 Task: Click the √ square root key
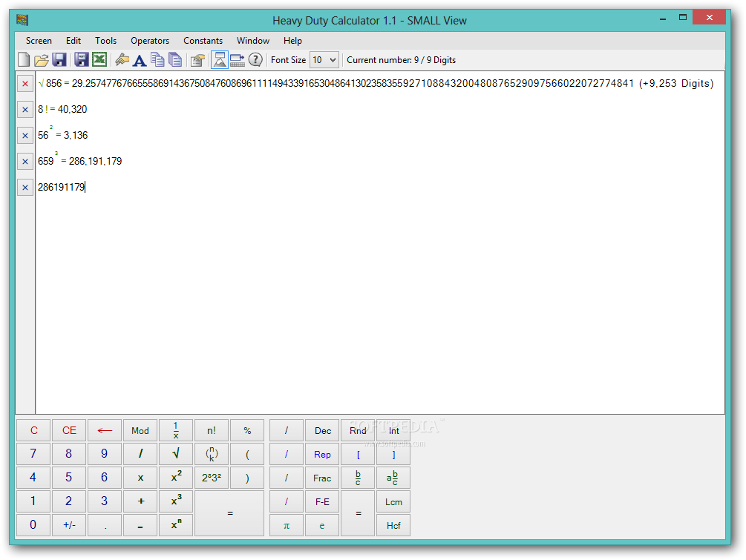point(176,454)
